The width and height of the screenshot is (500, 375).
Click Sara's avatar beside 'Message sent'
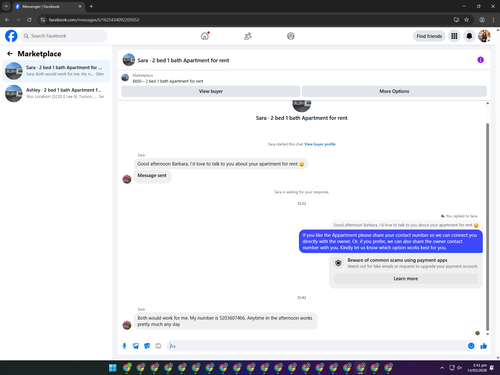point(127,179)
